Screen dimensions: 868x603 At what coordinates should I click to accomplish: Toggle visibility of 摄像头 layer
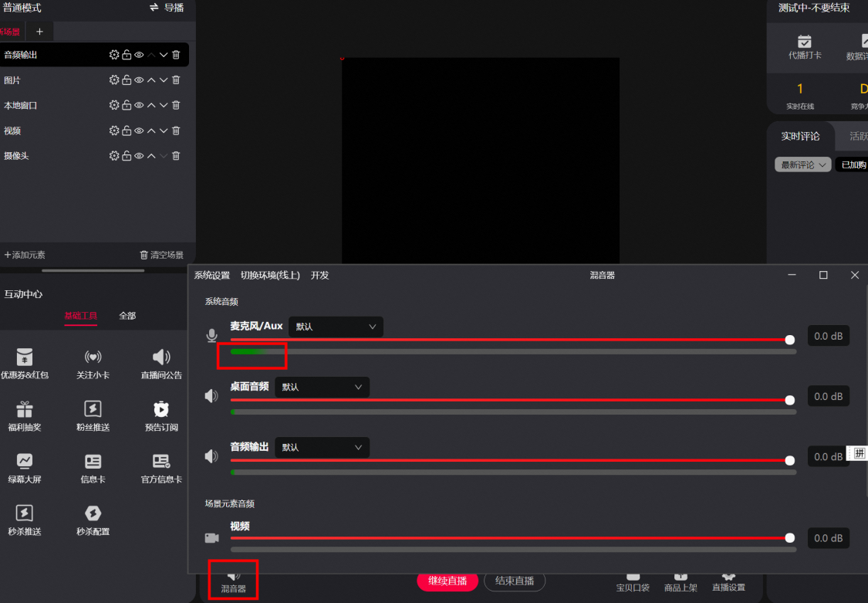pyautogui.click(x=139, y=156)
